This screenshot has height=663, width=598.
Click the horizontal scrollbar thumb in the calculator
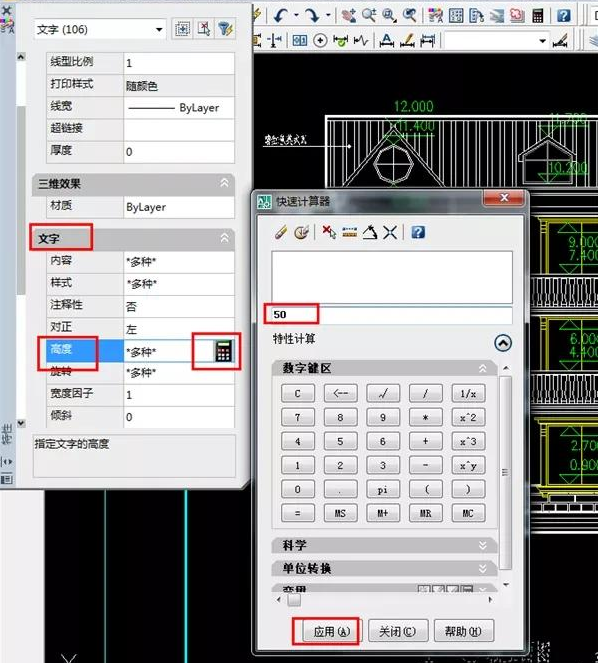click(294, 600)
